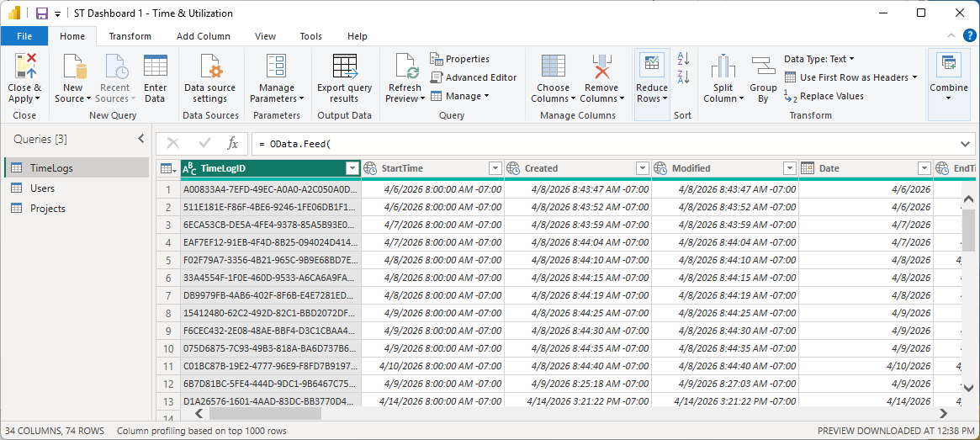Switch to the Transform tab
Viewport: 980px width, 440px height.
(x=130, y=36)
